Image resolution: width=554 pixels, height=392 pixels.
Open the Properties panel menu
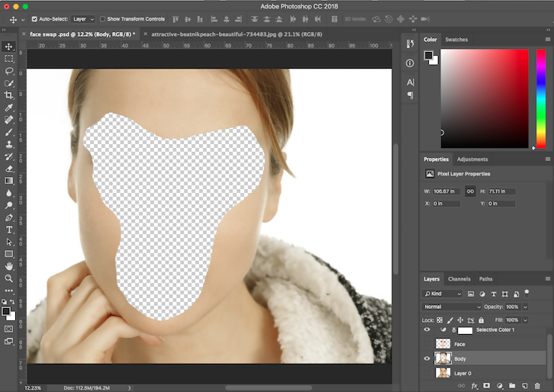[x=548, y=159]
